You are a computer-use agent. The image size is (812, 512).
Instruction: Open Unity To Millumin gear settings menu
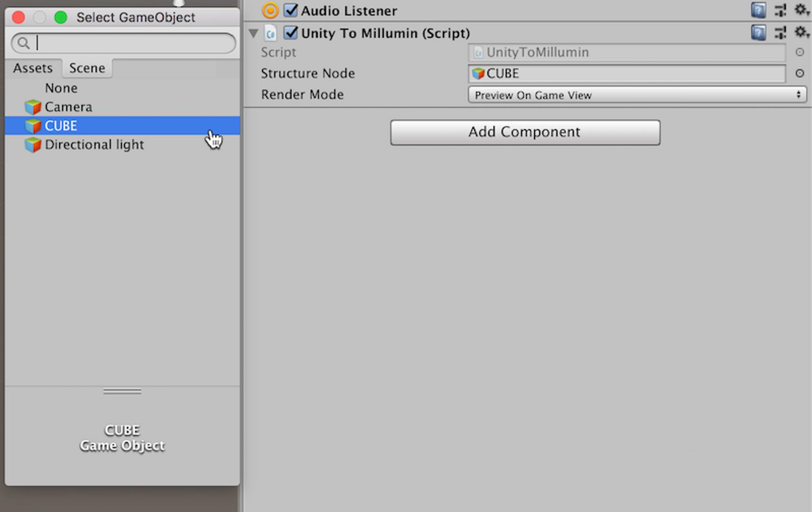[801, 32]
